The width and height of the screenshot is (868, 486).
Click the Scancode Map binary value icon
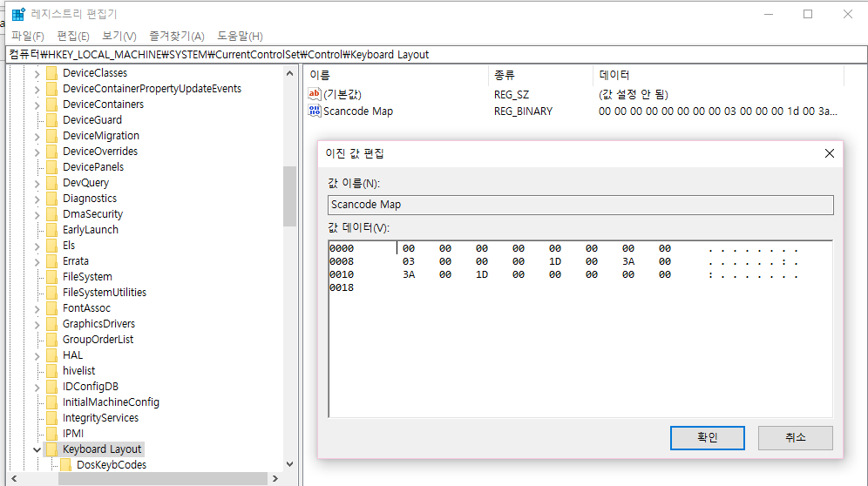315,111
